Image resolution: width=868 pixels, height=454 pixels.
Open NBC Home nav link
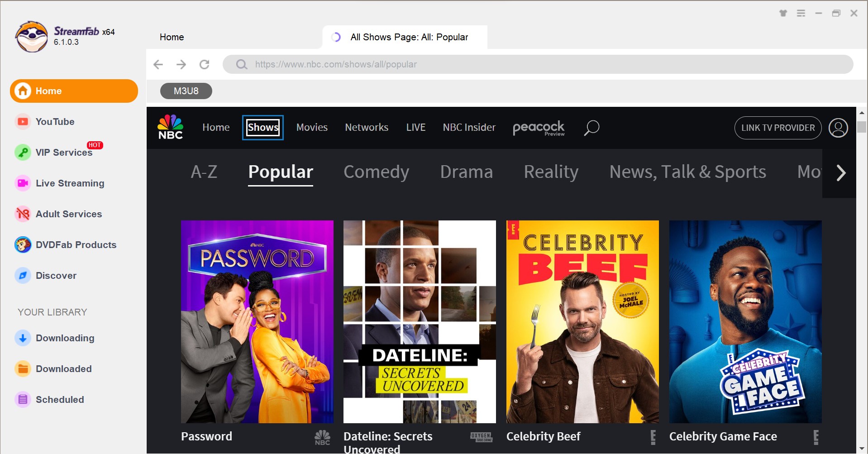[x=216, y=128]
